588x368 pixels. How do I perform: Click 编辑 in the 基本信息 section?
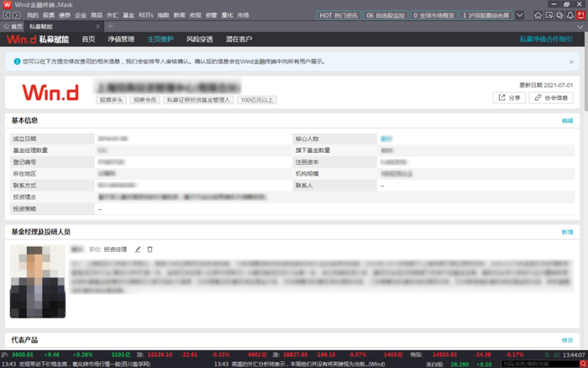(567, 121)
